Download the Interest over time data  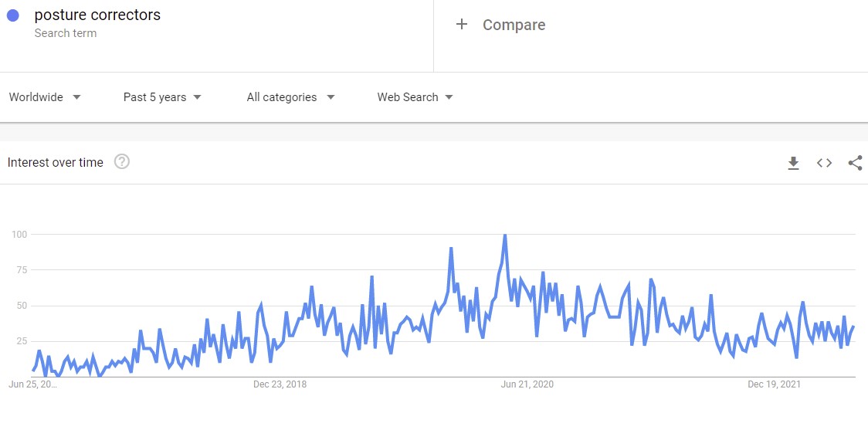(793, 163)
